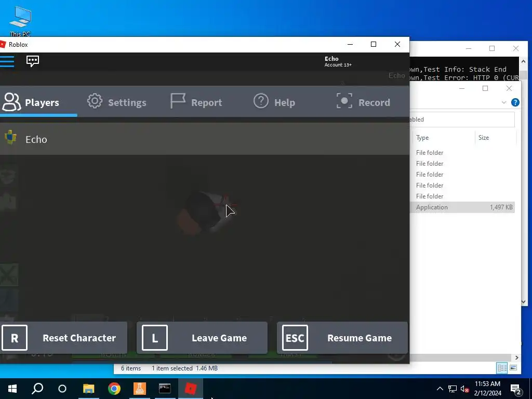Open the Roblox hamburger menu icon
The image size is (532, 399).
click(7, 61)
